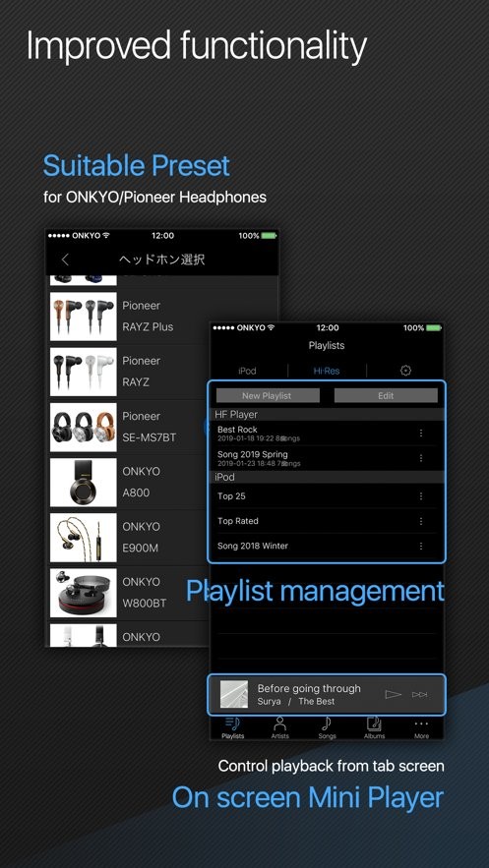Open options for Best Rock playlist
The width and height of the screenshot is (489, 868).
[x=421, y=433]
